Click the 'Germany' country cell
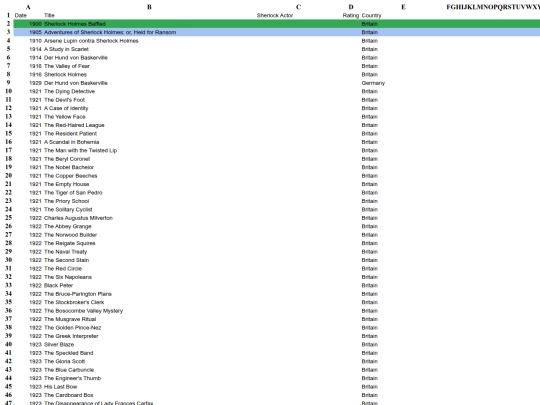 point(373,83)
